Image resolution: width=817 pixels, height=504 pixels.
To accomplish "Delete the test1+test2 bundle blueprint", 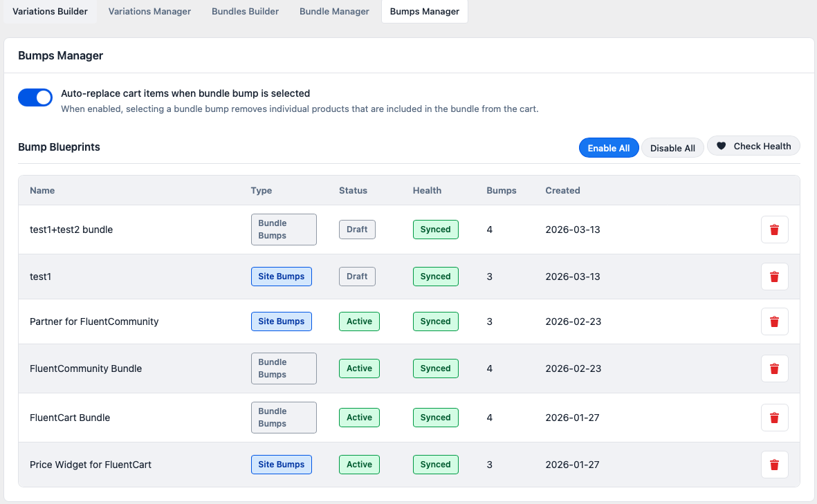I will point(774,230).
